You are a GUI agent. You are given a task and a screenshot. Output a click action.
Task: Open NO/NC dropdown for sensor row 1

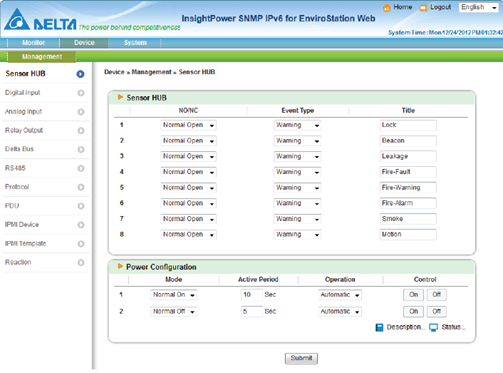pos(188,125)
